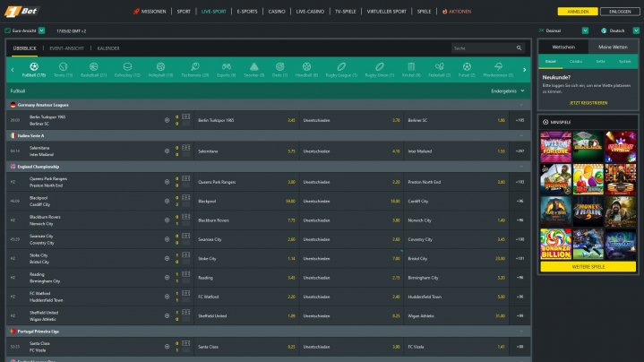Select the Fußball sport icon

34,66
